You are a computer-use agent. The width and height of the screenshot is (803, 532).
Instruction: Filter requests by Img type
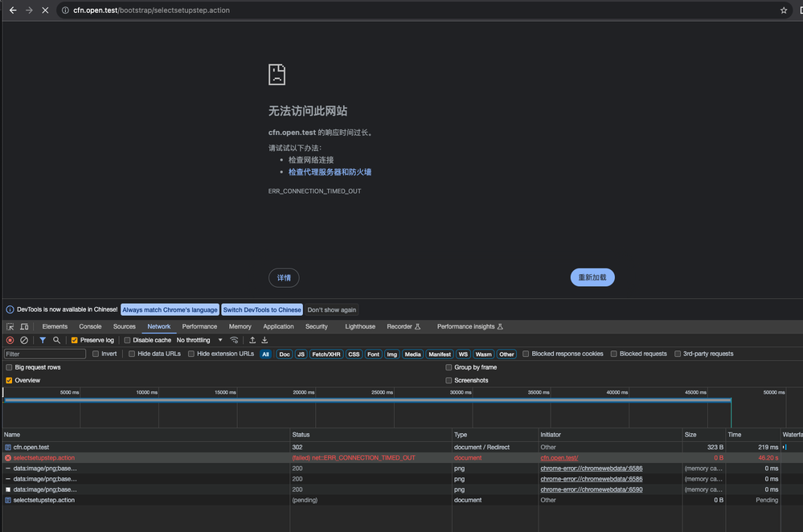(x=391, y=354)
